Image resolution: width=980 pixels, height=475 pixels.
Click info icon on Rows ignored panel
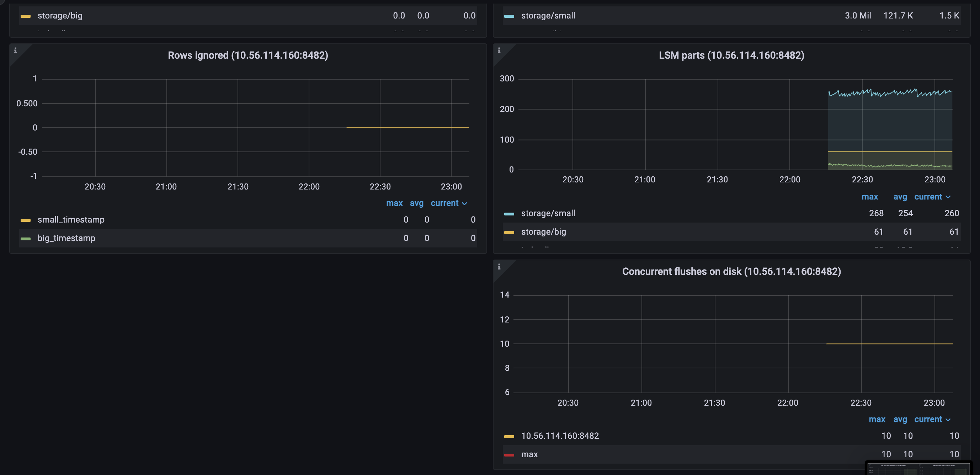(15, 50)
